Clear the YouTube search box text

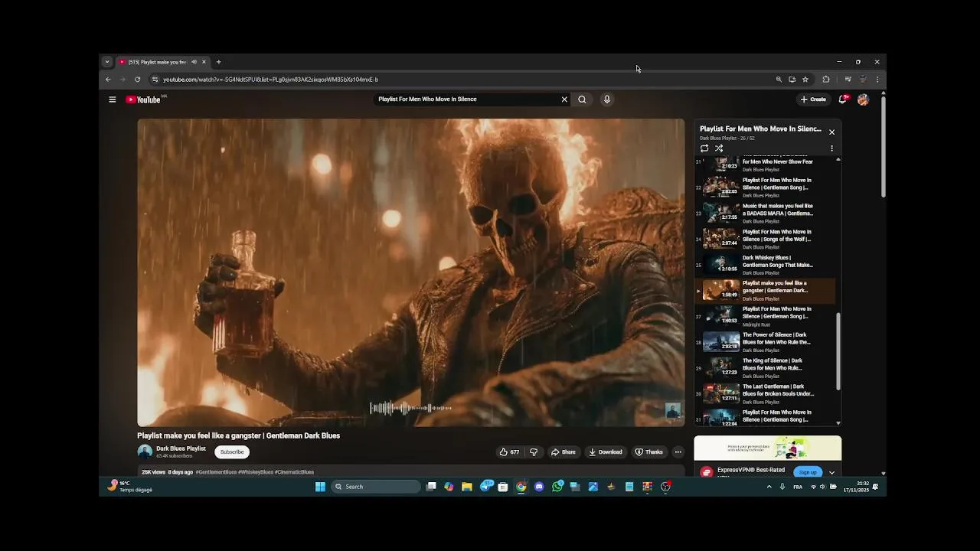tap(564, 99)
